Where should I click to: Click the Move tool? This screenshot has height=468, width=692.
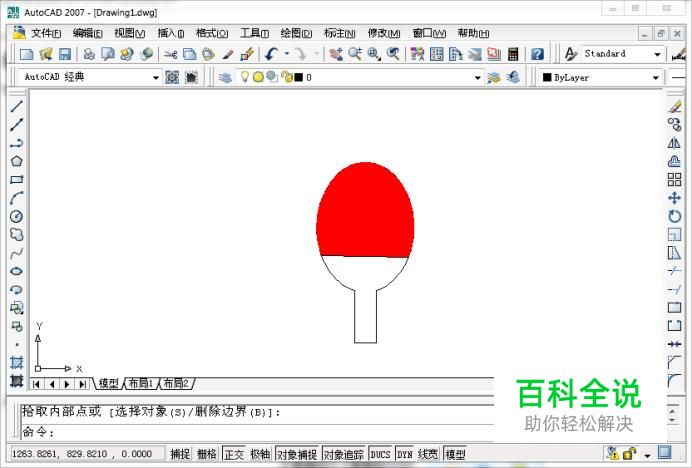click(674, 198)
